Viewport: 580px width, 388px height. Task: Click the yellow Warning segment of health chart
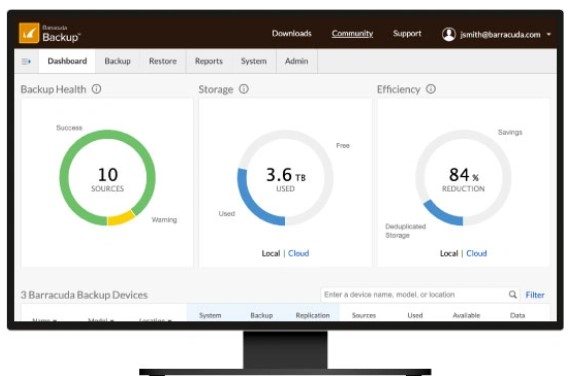point(121,218)
